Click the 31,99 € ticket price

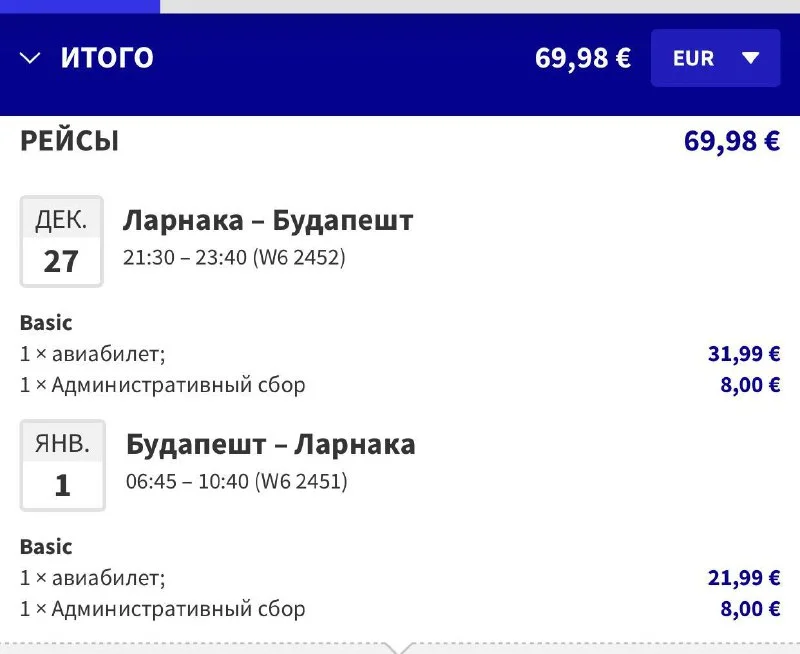[x=743, y=353]
